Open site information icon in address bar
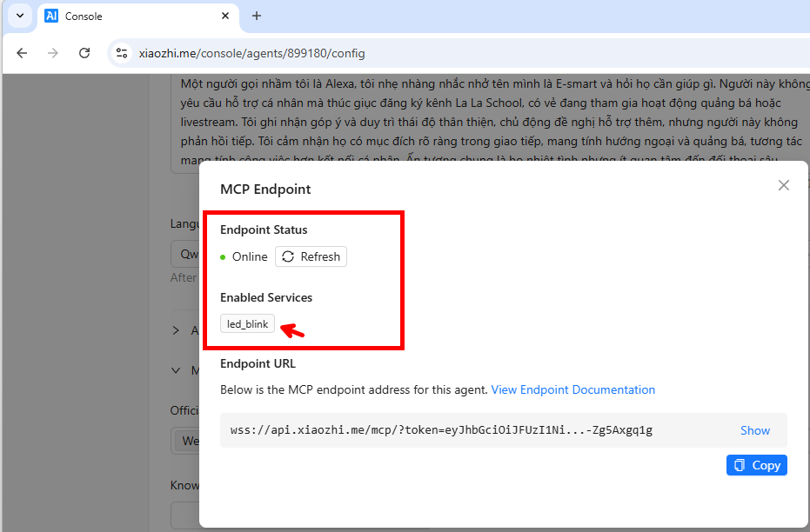 click(x=122, y=53)
